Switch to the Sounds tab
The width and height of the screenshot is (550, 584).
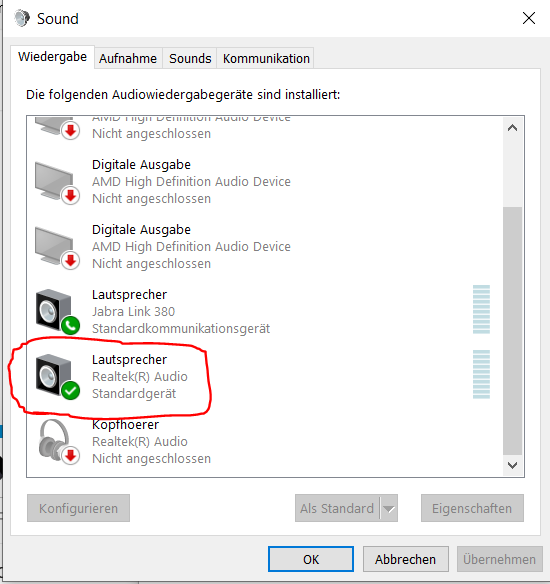click(190, 58)
